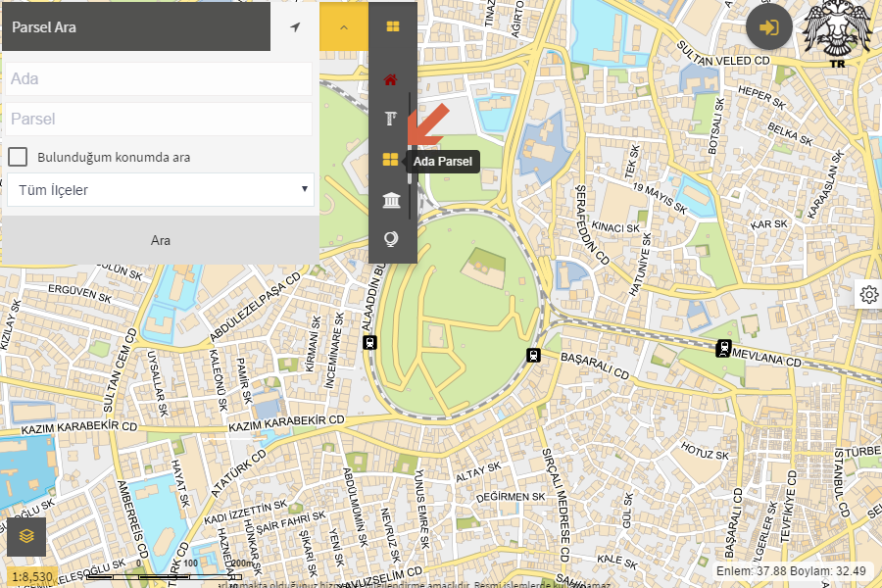The height and width of the screenshot is (588, 882).
Task: Enable Bulunduğum konumda ara checkbox
Action: [18, 157]
